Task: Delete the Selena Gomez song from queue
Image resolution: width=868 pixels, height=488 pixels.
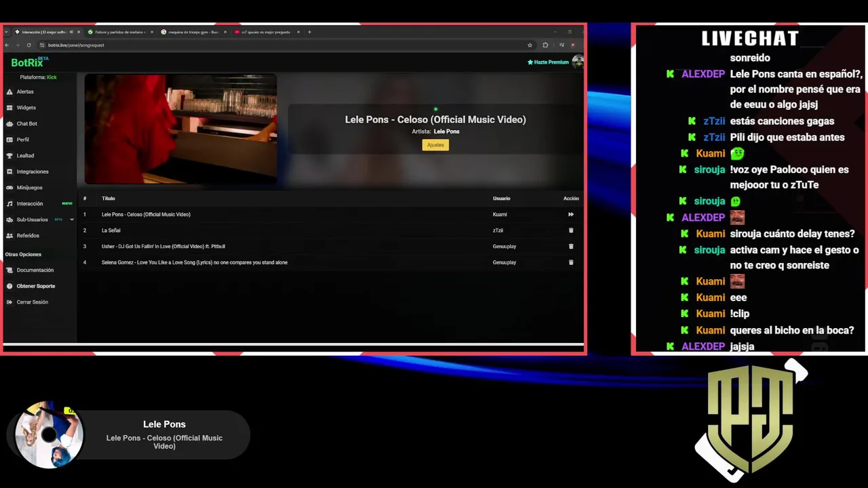Action: tap(571, 262)
